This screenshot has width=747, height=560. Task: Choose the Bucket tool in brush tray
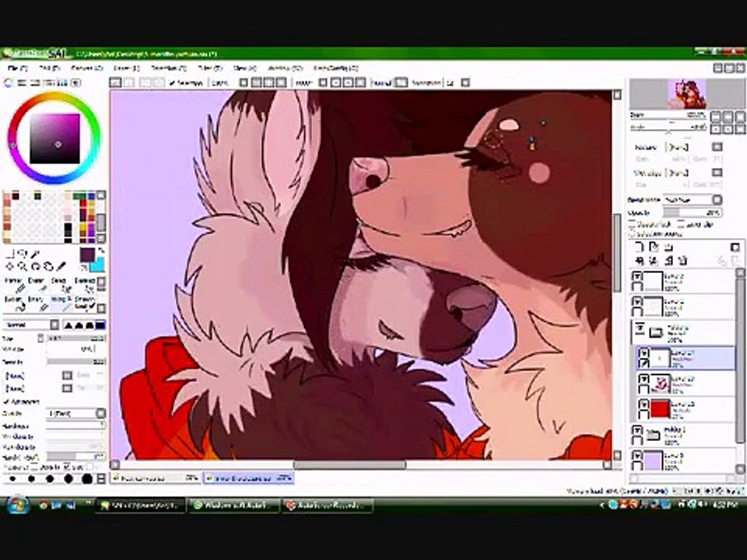(x=14, y=304)
